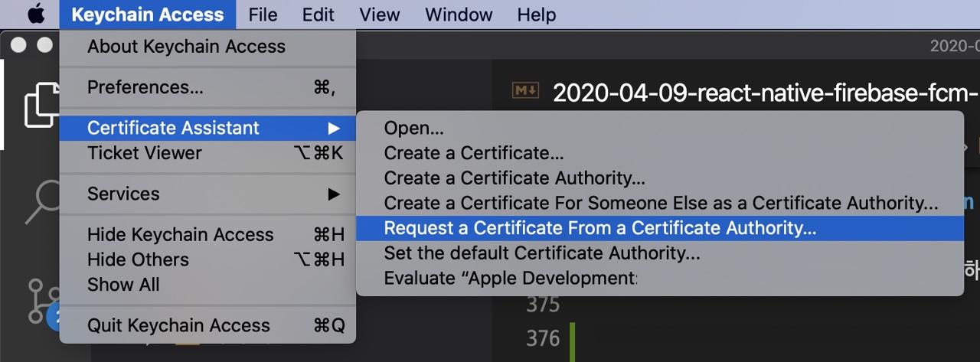The width and height of the screenshot is (980, 362).
Task: Open Search icon in VS Code sidebar
Action: 43,202
